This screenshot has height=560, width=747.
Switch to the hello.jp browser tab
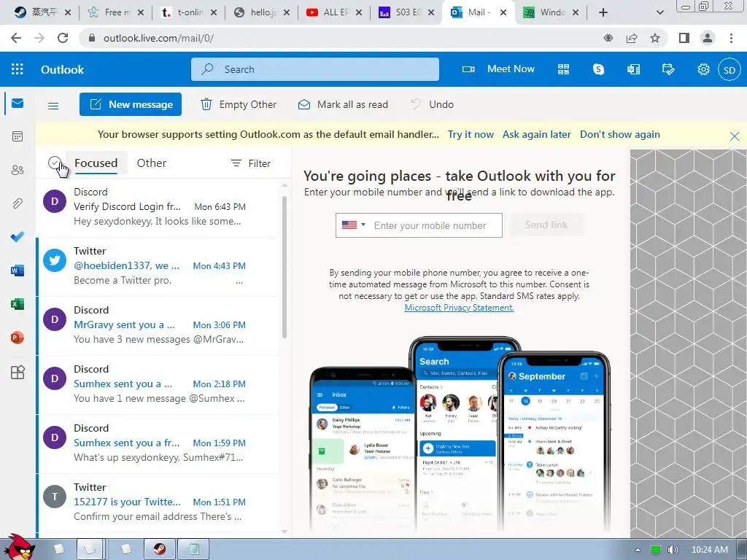coord(262,12)
